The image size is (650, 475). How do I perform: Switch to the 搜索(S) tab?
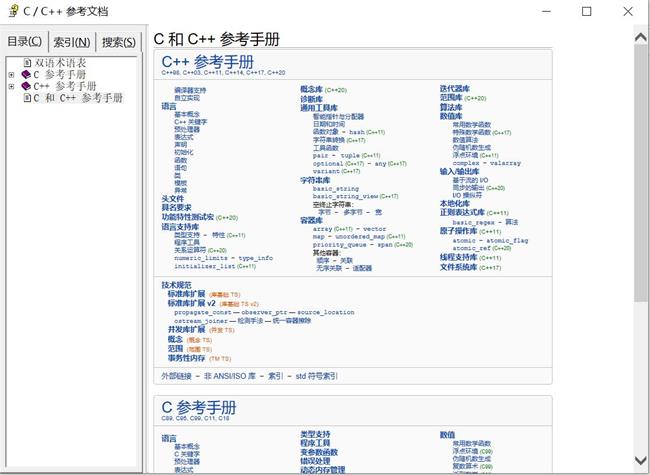[x=119, y=42]
